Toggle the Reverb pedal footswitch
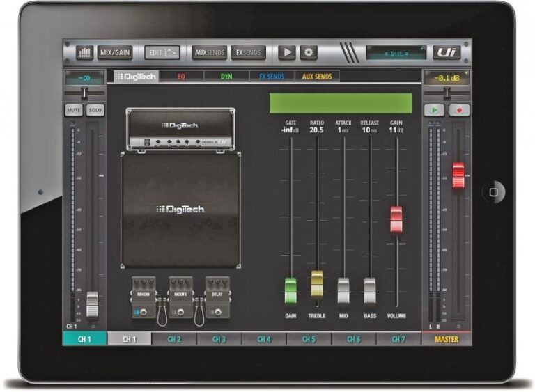 [x=144, y=312]
